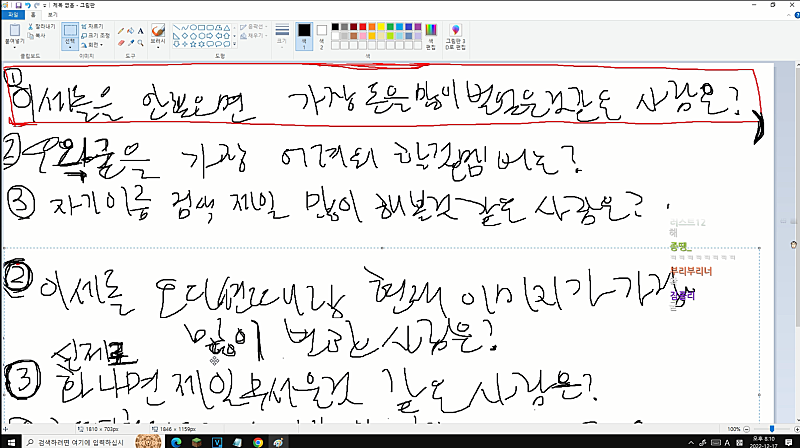Expand the shapes gallery more arrow

[x=235, y=44]
